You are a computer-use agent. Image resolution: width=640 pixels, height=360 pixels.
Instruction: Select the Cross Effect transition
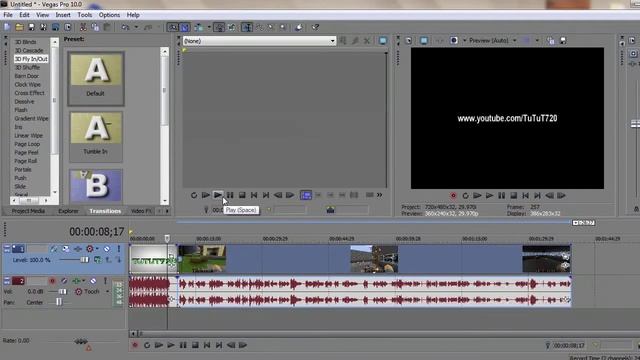(x=29, y=93)
